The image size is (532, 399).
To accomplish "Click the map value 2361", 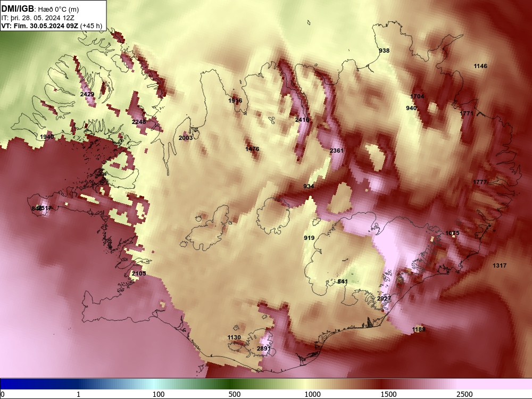I will pos(337,151).
